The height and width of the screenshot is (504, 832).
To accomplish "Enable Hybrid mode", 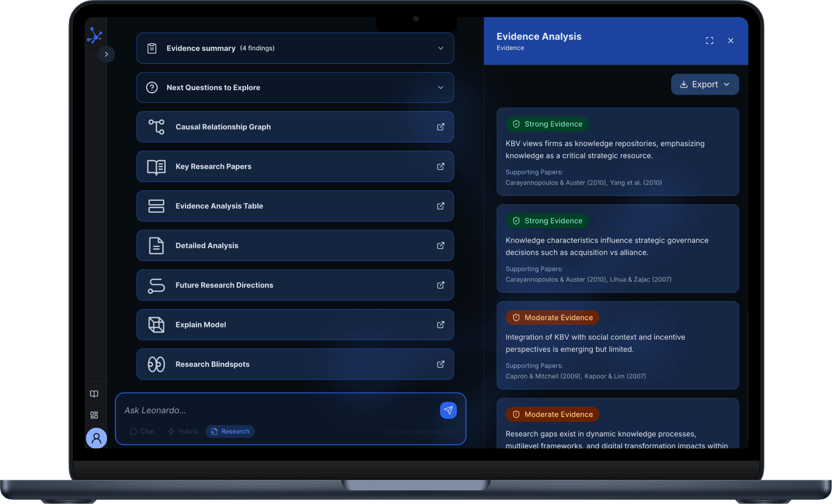I will 183,431.
